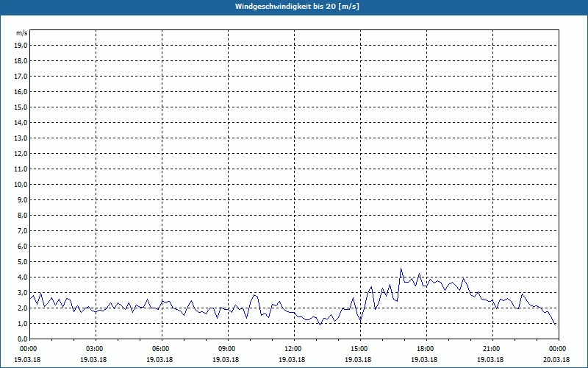Viewport: 588px width, 368px height.
Task: Click the '19.03.18' date under 03:00
Action: [94, 359]
